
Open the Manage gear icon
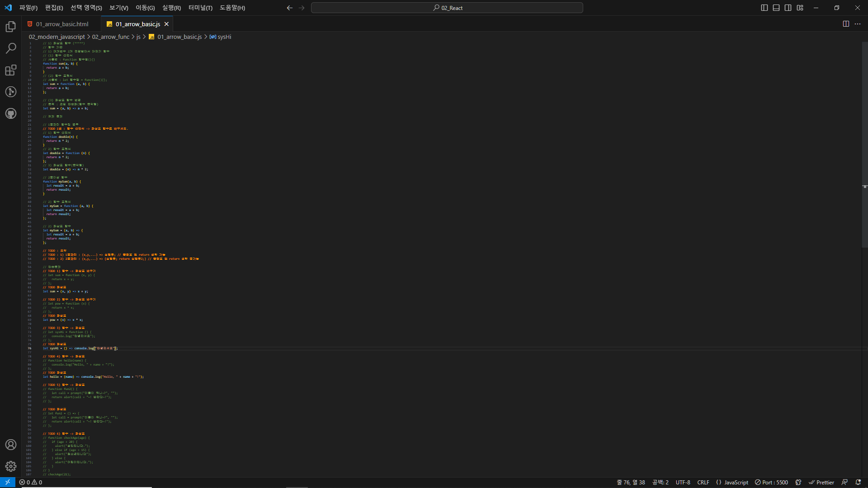click(11, 466)
